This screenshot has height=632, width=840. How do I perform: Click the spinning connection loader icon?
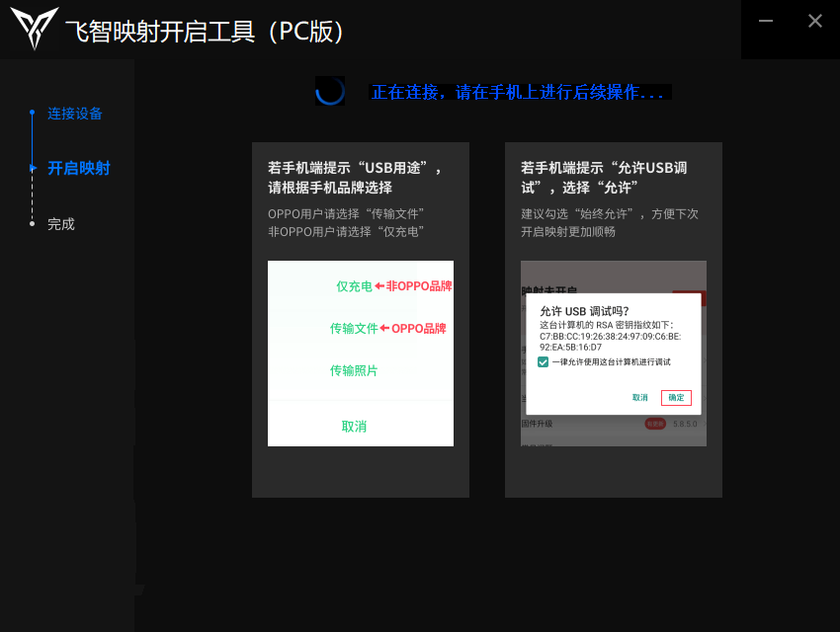tap(330, 91)
